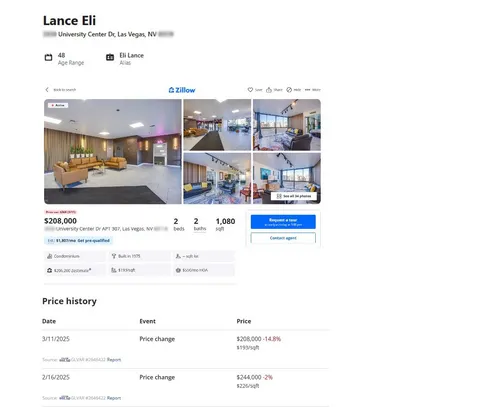Click Report link under 2/16/2025 entry
This screenshot has width=500, height=407.
[114, 398]
